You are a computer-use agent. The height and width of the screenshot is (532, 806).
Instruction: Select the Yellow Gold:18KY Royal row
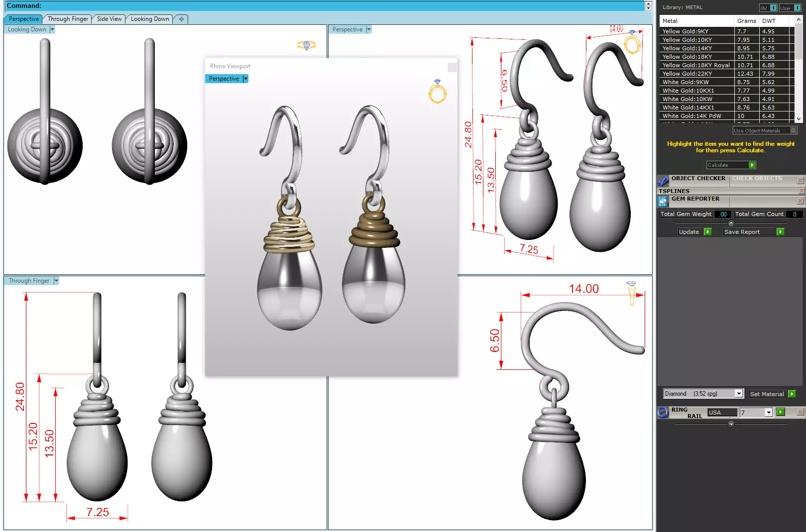[726, 65]
